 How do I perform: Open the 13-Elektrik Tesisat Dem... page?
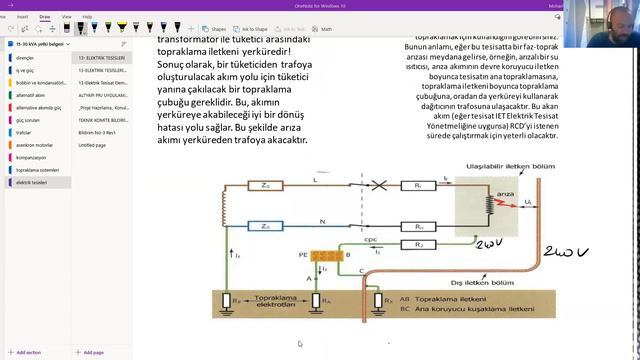tap(102, 83)
